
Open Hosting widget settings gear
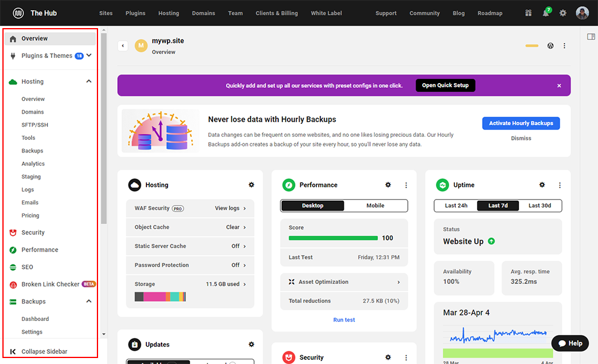click(x=251, y=185)
